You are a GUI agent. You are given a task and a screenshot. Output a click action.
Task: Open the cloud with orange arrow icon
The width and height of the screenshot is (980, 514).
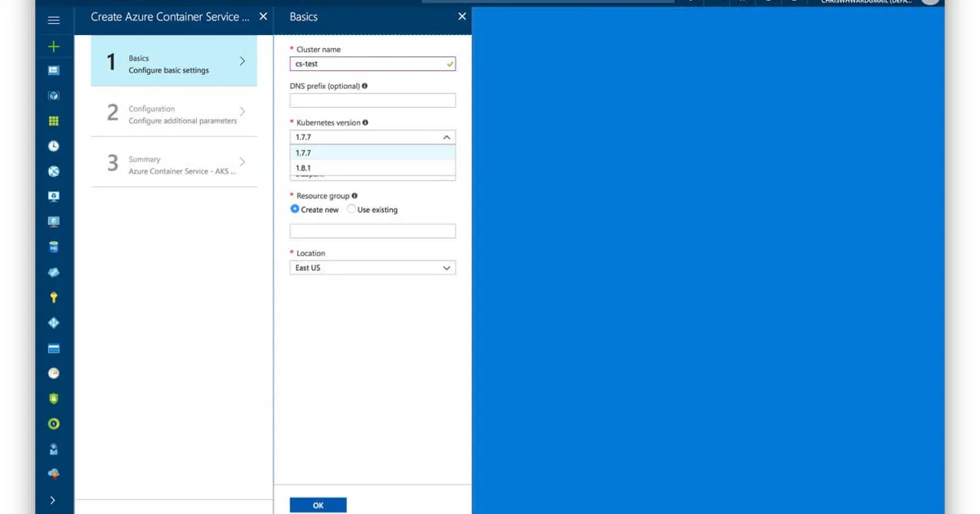[54, 474]
